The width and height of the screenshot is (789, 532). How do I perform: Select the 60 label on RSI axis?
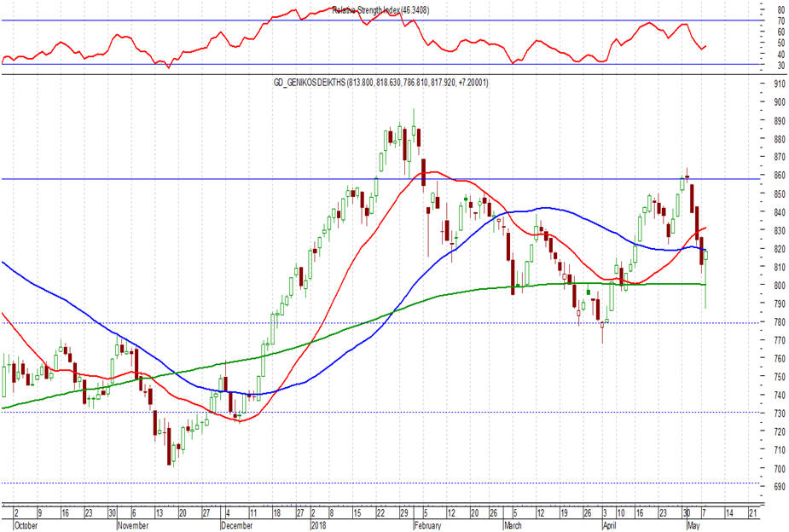pos(781,32)
